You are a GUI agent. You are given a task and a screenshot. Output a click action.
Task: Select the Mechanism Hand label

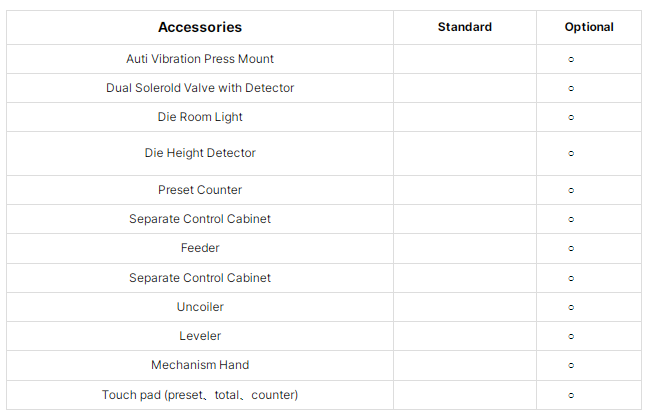[200, 365]
